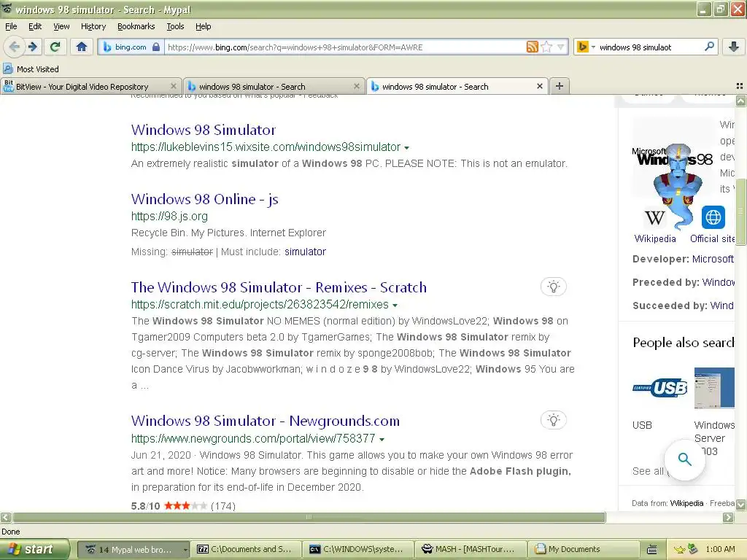The width and height of the screenshot is (747, 560).
Task: Close the active windows 98 simulator tab
Action: [539, 86]
